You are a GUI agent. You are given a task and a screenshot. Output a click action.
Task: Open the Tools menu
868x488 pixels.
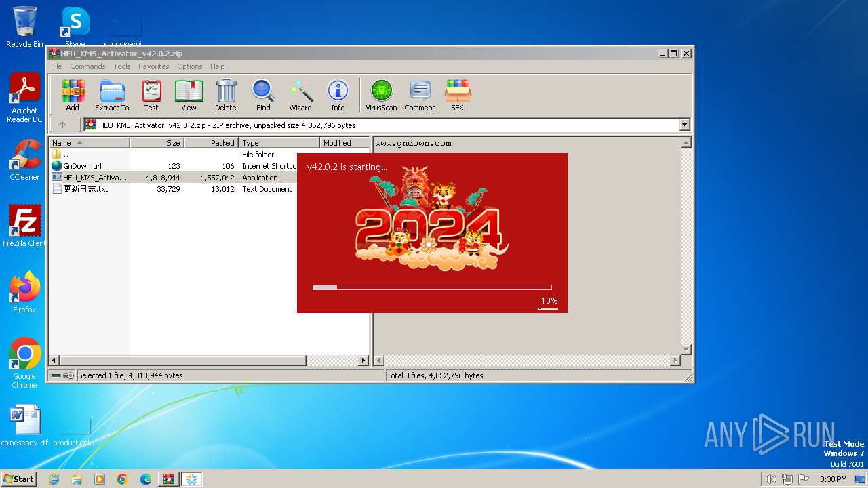pyautogui.click(x=122, y=66)
